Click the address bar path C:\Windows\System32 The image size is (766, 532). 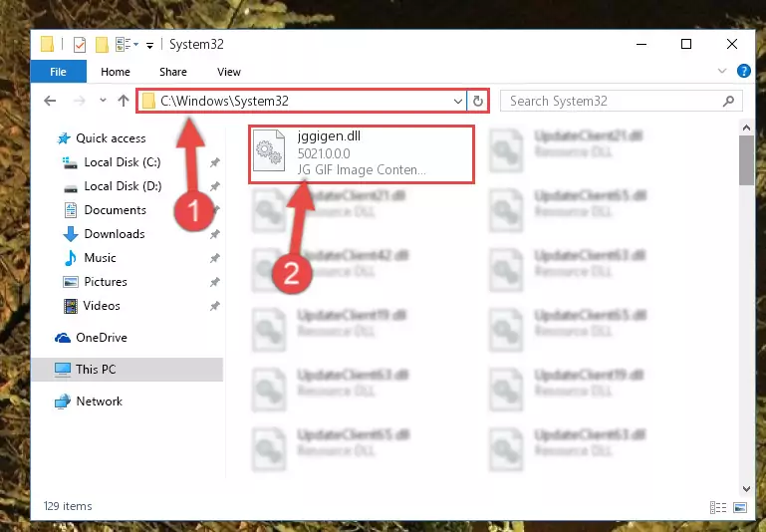click(x=225, y=102)
